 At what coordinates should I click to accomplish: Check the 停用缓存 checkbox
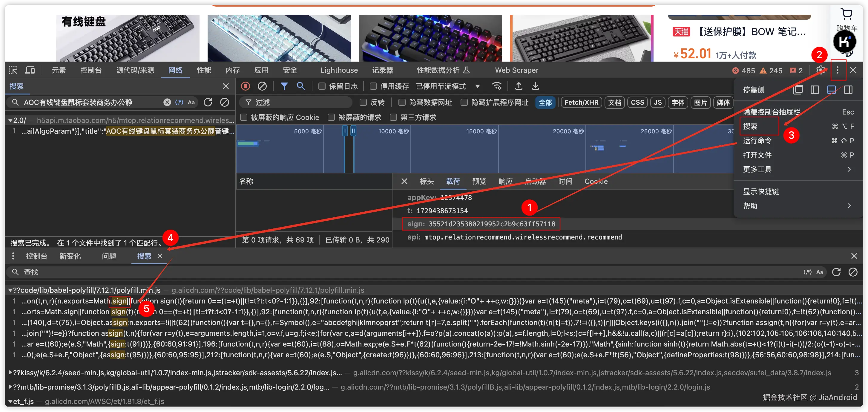click(373, 86)
